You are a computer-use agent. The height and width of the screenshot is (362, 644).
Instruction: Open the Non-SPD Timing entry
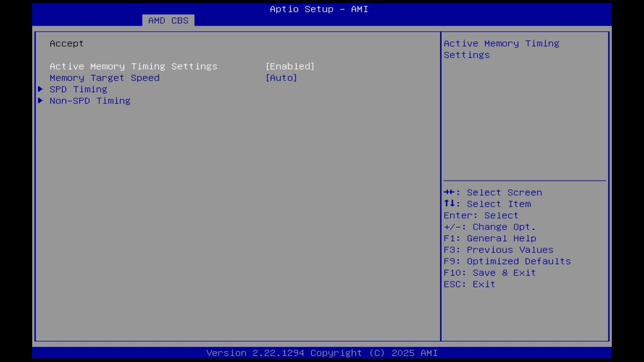[x=90, y=101]
